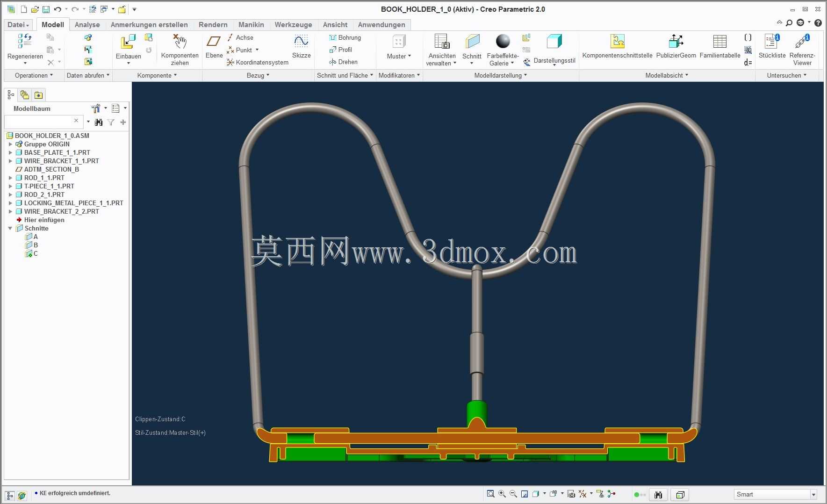Viewport: 827px width, 504px height.
Task: Expand the Gruppe ORIGIN tree node
Action: point(10,144)
